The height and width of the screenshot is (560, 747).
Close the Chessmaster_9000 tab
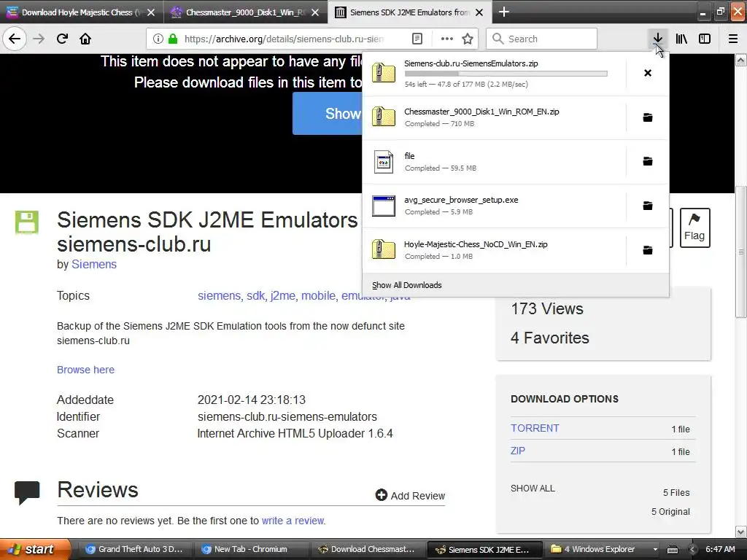click(x=315, y=12)
